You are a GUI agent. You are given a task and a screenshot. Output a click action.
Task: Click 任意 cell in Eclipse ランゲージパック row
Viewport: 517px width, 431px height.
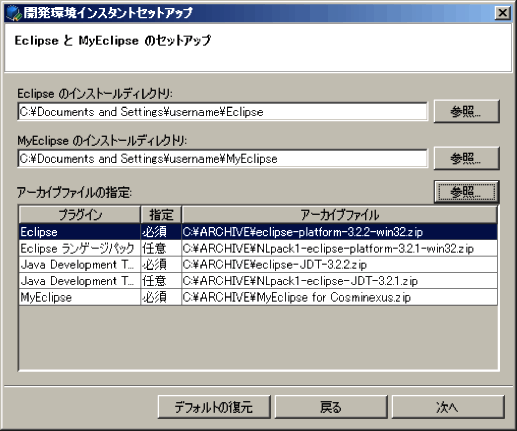click(x=161, y=248)
